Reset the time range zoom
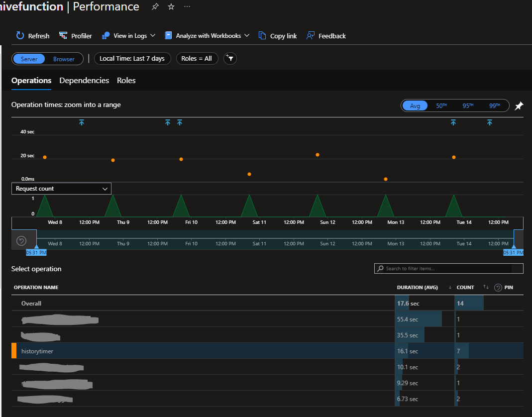The image size is (532, 417). coord(21,241)
